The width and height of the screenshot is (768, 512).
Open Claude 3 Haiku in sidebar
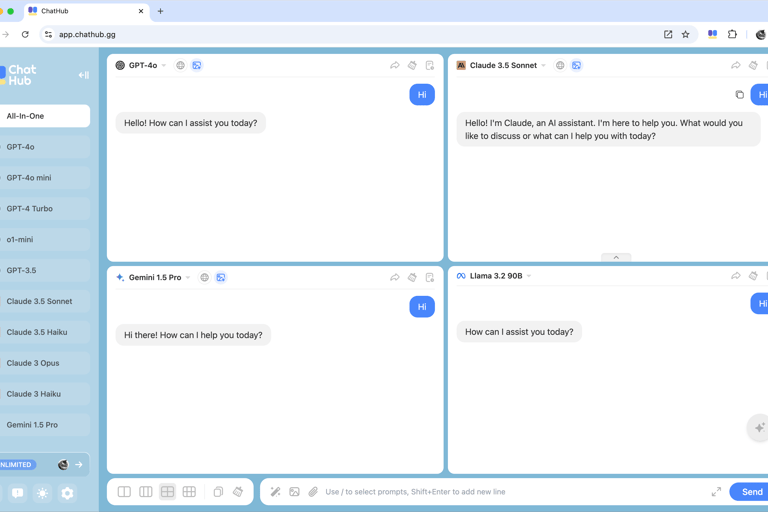[x=44, y=394]
